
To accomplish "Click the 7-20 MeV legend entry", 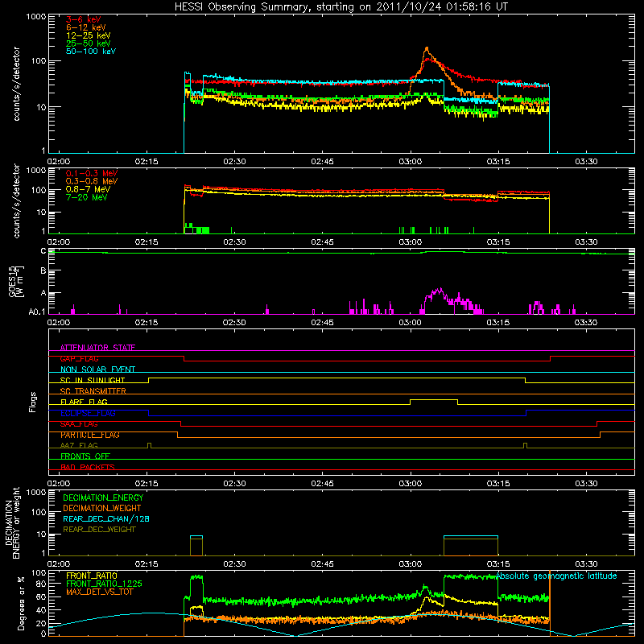I will coord(87,197).
